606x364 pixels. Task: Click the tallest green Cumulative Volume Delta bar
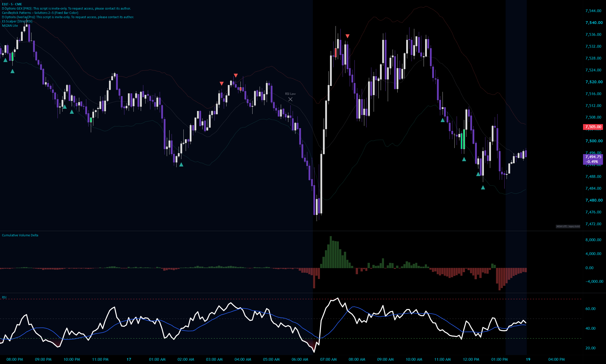tap(331, 252)
